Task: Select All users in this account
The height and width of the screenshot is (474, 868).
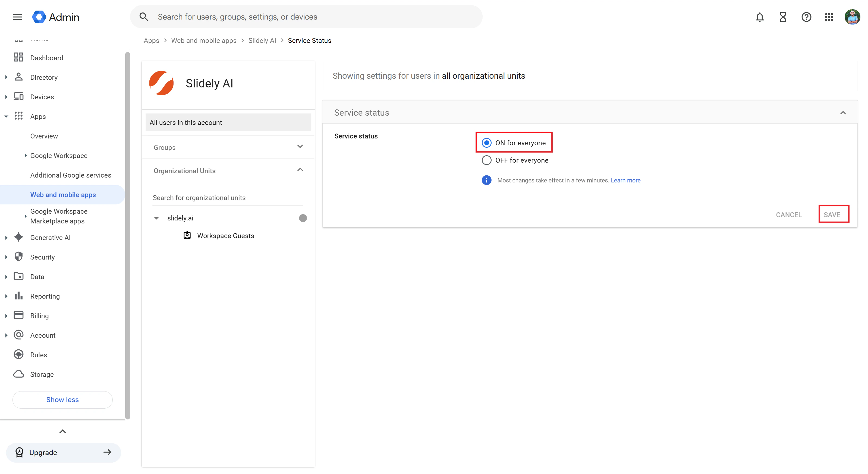Action: (x=228, y=122)
